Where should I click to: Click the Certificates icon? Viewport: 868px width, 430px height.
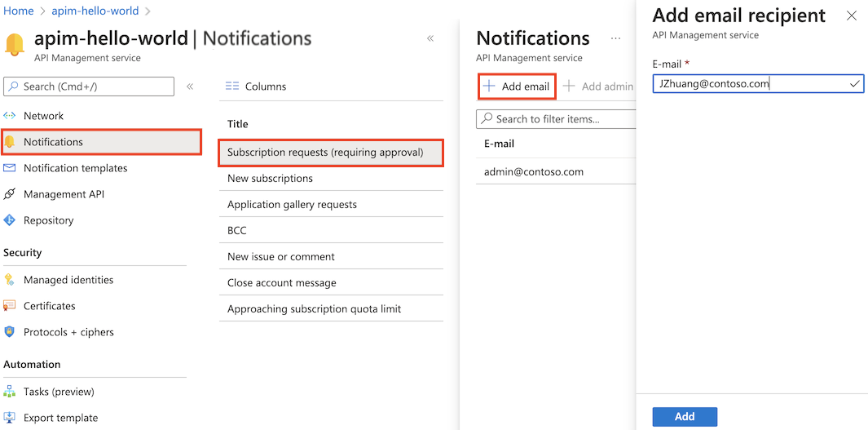point(10,306)
